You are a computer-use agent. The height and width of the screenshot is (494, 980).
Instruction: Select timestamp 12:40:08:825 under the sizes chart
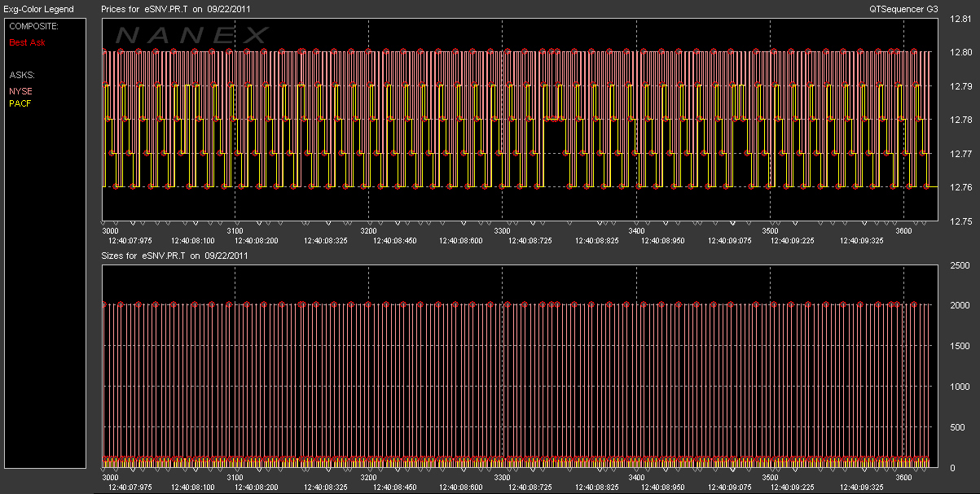596,488
